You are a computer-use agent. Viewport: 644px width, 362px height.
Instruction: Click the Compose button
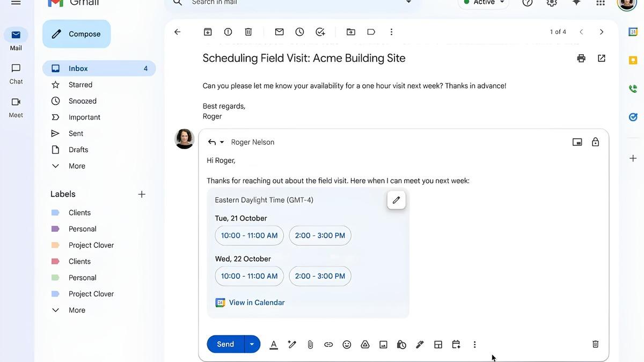coord(77,34)
